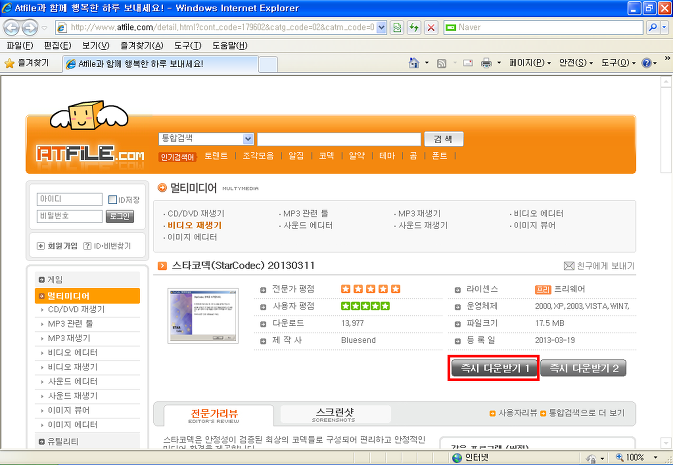Open the search provider dropdown arrow
This screenshot has height=465, width=673.
(664, 27)
